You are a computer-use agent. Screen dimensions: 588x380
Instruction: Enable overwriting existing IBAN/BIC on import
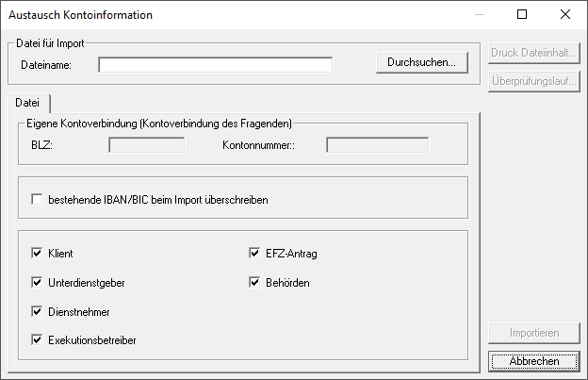click(x=38, y=200)
